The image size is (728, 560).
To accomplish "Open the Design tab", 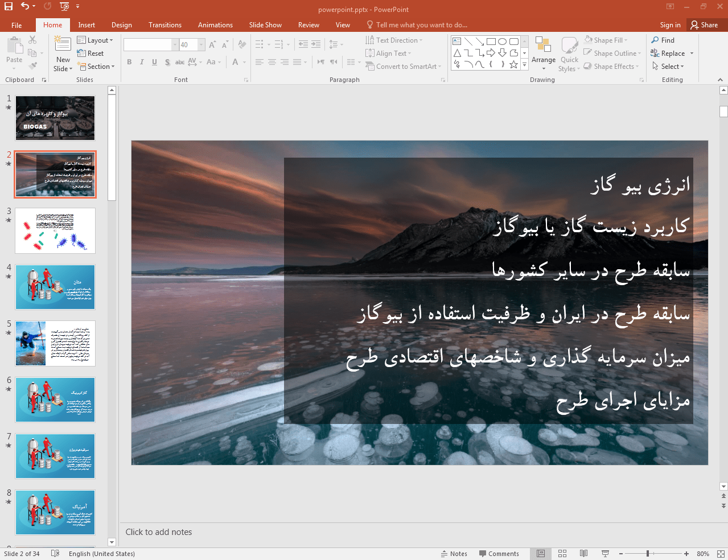I will point(121,25).
